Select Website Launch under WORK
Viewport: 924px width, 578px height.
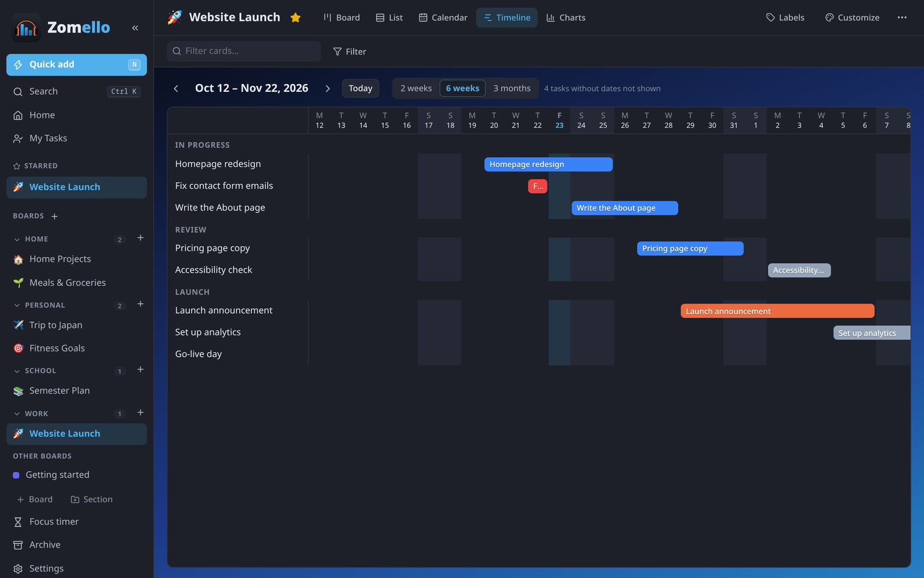76,434
